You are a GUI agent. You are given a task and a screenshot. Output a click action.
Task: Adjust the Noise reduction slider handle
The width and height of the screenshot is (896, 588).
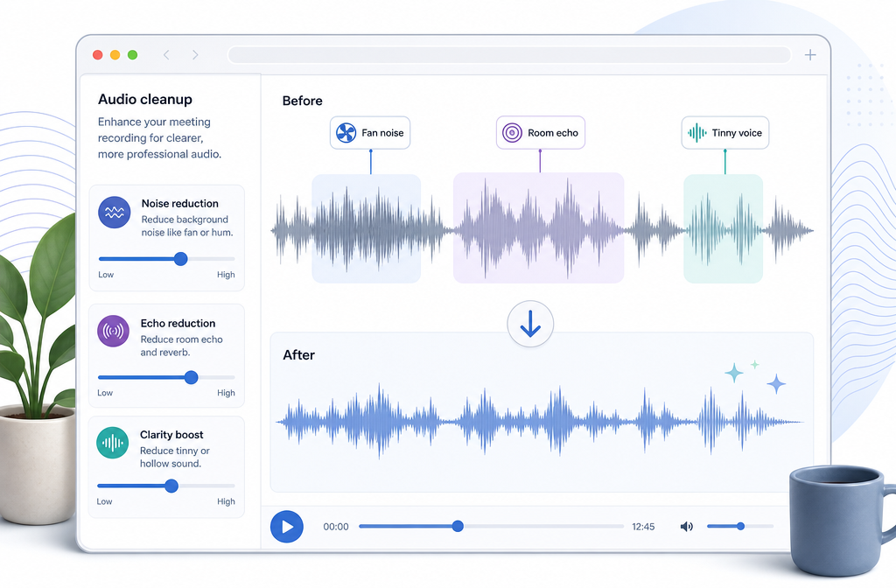point(180,259)
